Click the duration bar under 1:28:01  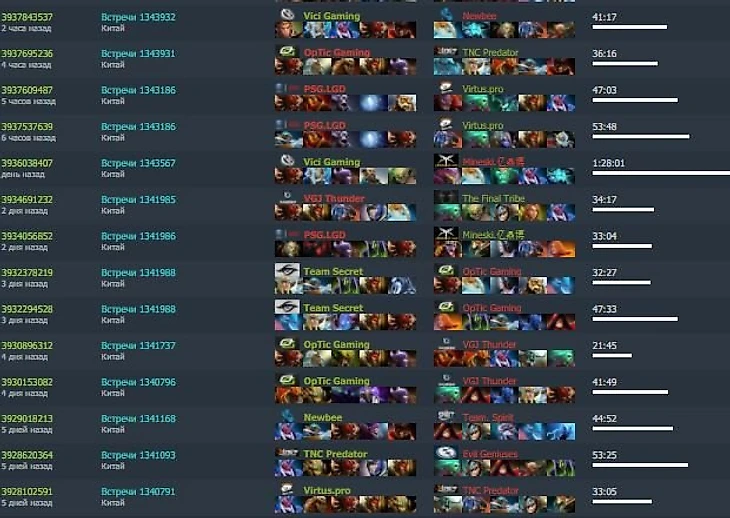661,173
